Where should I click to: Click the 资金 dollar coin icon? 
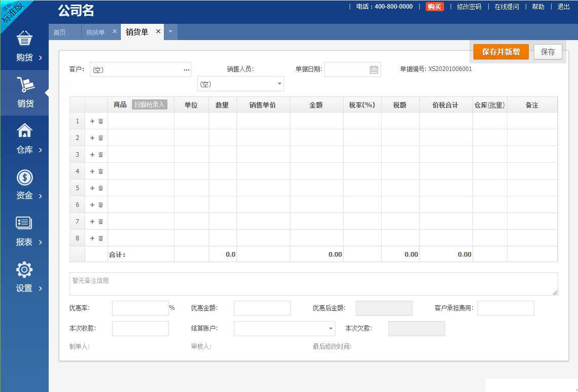click(x=24, y=177)
